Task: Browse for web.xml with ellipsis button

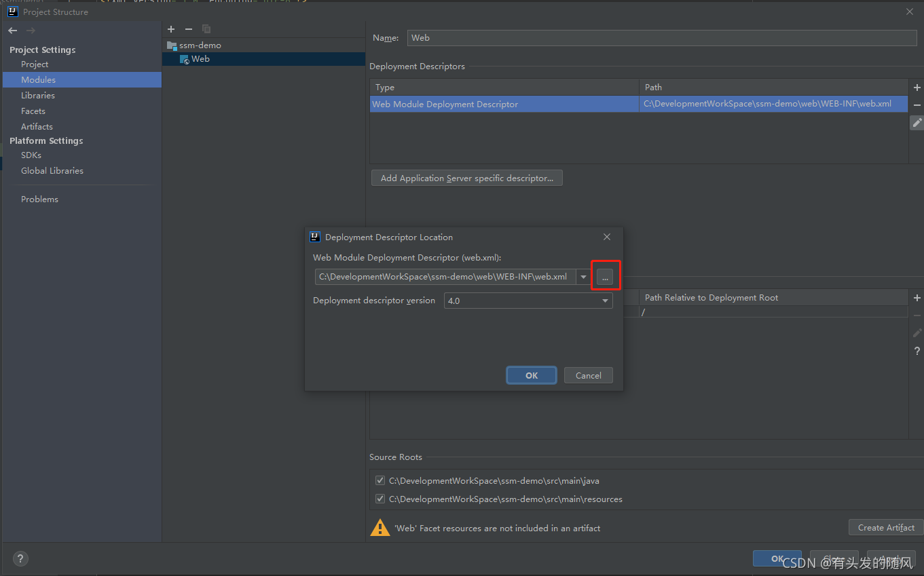Action: pyautogui.click(x=605, y=277)
